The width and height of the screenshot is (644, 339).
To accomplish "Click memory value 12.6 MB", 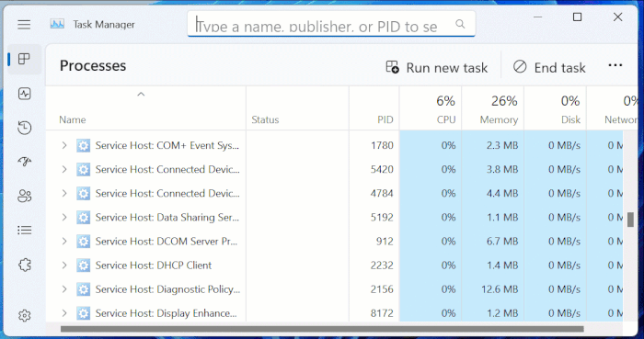I will coord(500,289).
